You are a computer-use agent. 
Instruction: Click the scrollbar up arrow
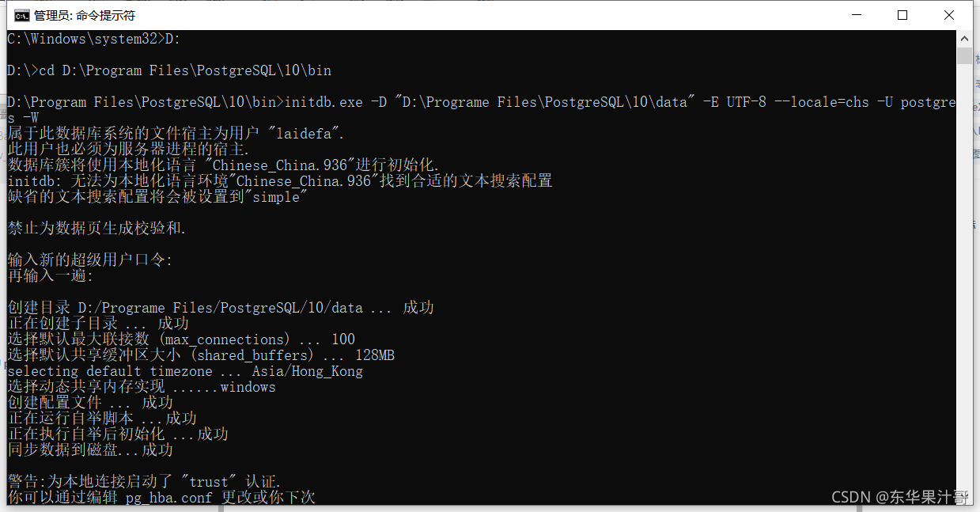[965, 37]
